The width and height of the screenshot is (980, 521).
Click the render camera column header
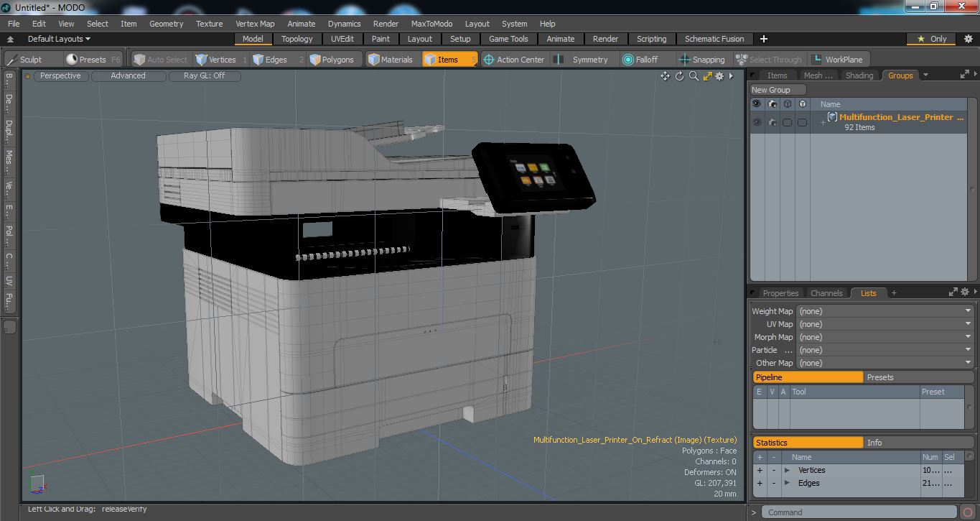pyautogui.click(x=772, y=104)
